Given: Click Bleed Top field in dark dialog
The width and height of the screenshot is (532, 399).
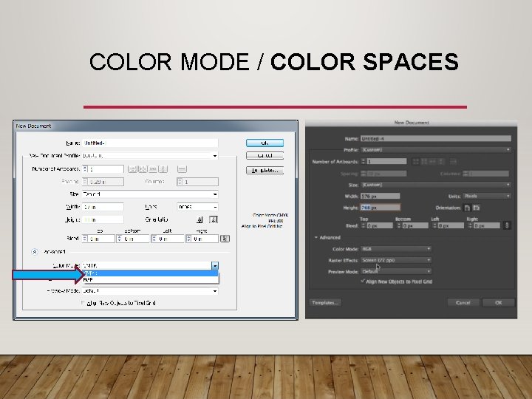Looking at the screenshot, I should click(x=380, y=225).
